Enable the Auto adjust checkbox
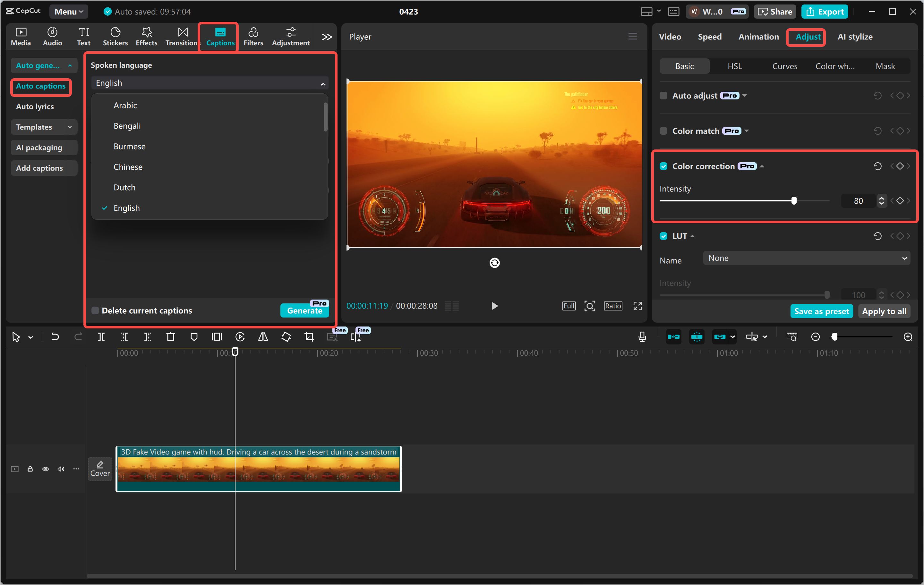924x585 pixels. (663, 96)
